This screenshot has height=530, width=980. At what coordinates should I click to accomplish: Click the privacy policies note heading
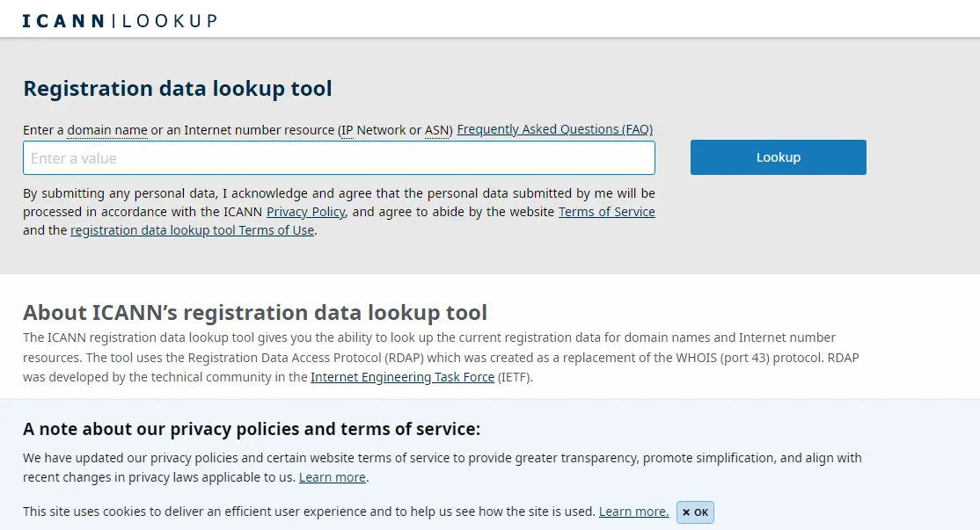point(252,429)
